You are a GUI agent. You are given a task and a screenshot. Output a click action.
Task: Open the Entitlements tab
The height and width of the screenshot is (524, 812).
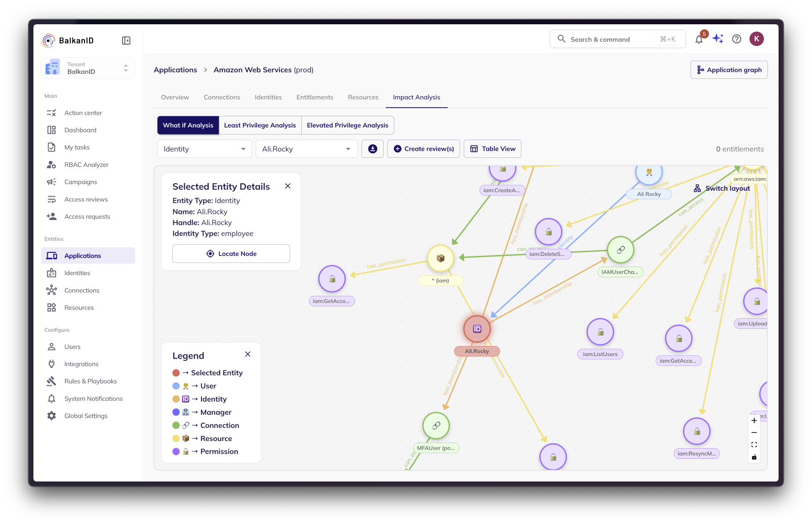pyautogui.click(x=315, y=97)
